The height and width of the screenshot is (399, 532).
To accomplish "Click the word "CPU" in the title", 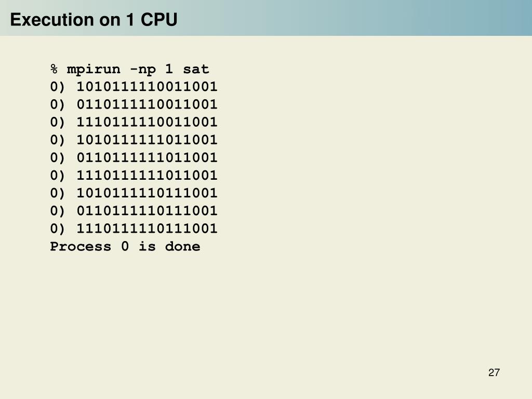I will (x=159, y=19).
